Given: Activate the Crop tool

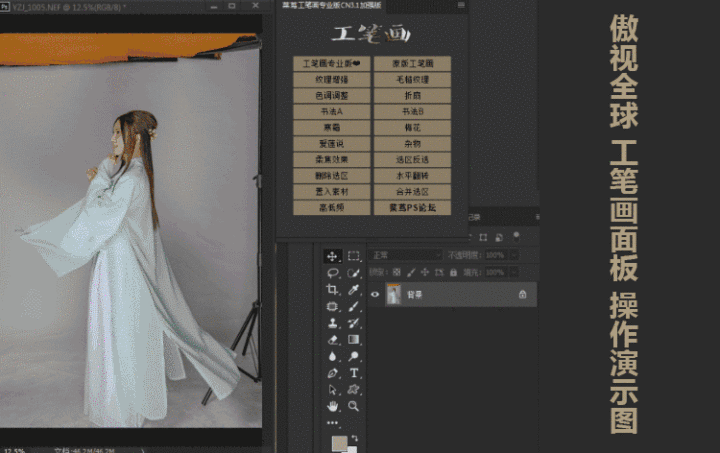Looking at the screenshot, I should point(333,289).
